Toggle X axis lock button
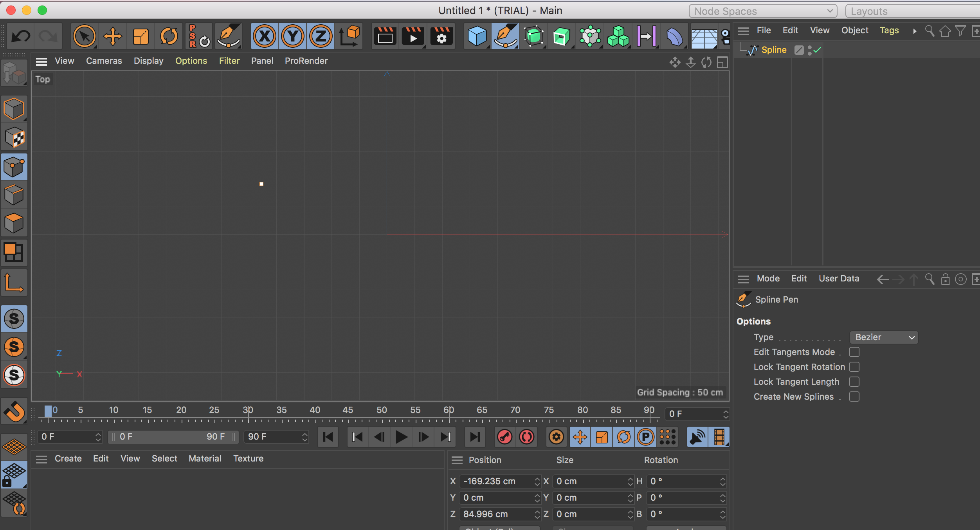The height and width of the screenshot is (530, 980). [265, 36]
